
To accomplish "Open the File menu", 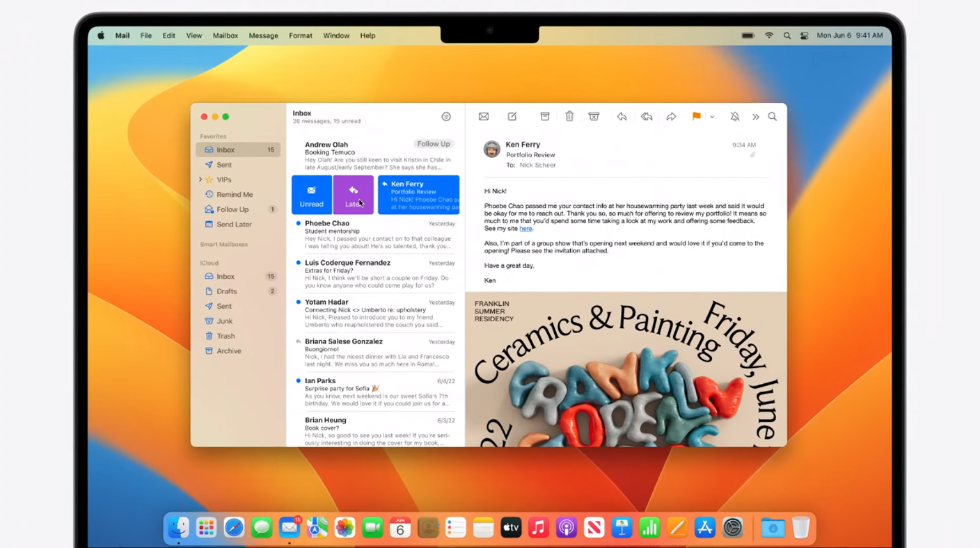I will (x=146, y=35).
